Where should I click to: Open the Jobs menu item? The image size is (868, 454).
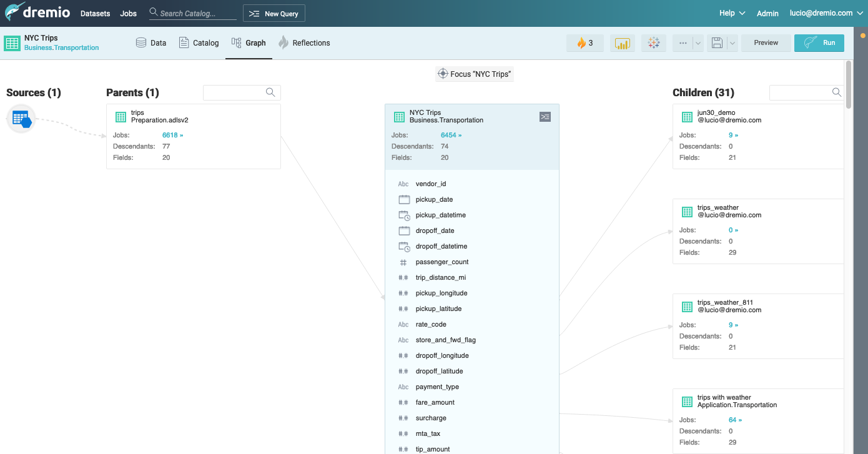pos(128,13)
